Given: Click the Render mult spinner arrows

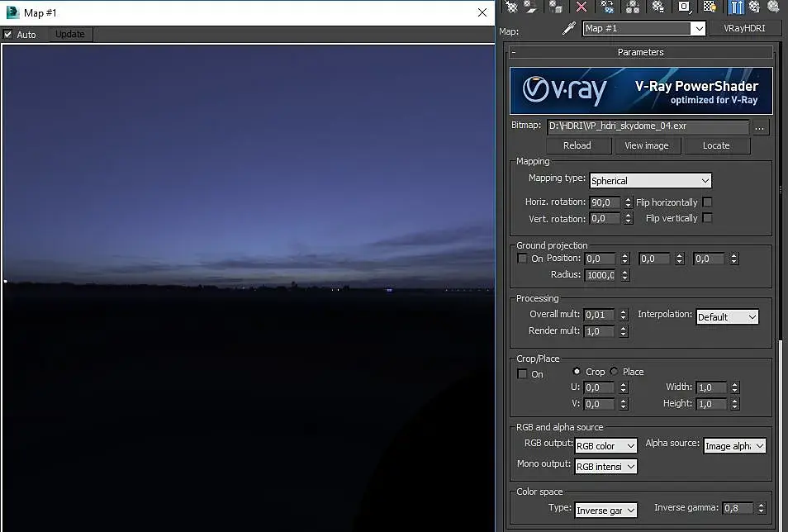Looking at the screenshot, I should pyautogui.click(x=623, y=331).
